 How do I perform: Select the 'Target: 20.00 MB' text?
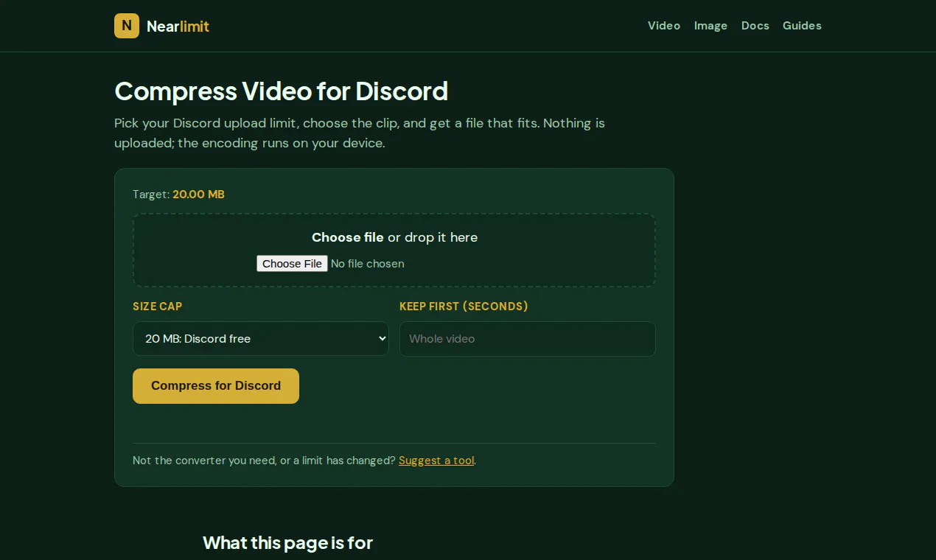(x=178, y=195)
